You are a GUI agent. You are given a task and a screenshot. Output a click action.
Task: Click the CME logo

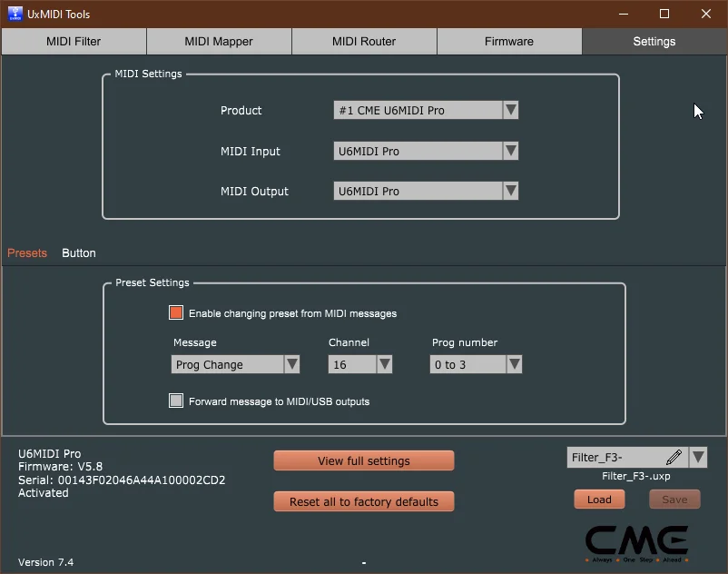coord(637,540)
